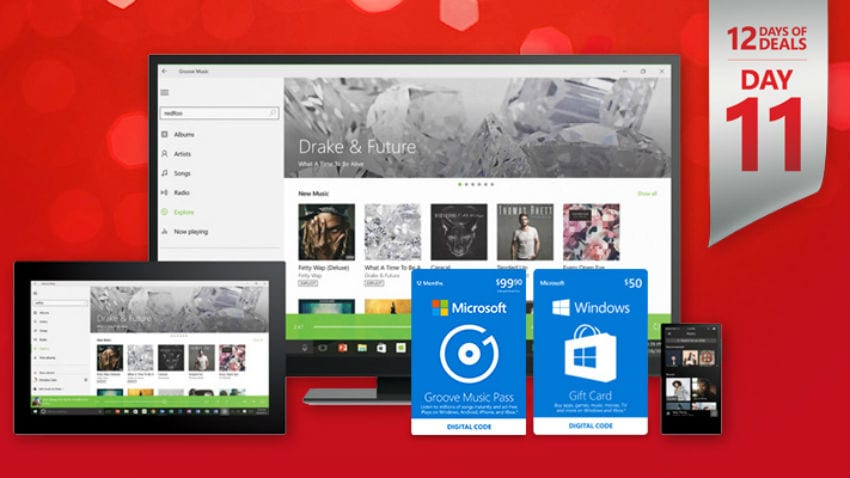Image resolution: width=850 pixels, height=478 pixels.
Task: Click the Now playing bars icon
Action: pyautogui.click(x=165, y=231)
